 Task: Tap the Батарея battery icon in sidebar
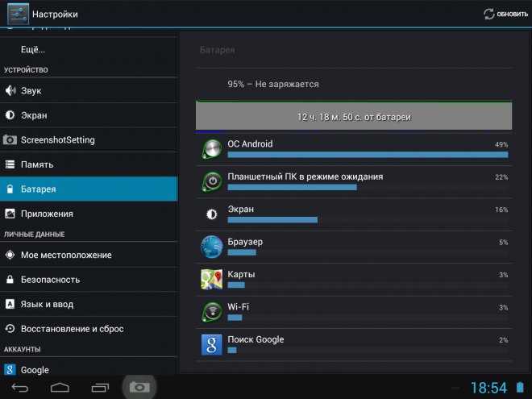pos(10,189)
